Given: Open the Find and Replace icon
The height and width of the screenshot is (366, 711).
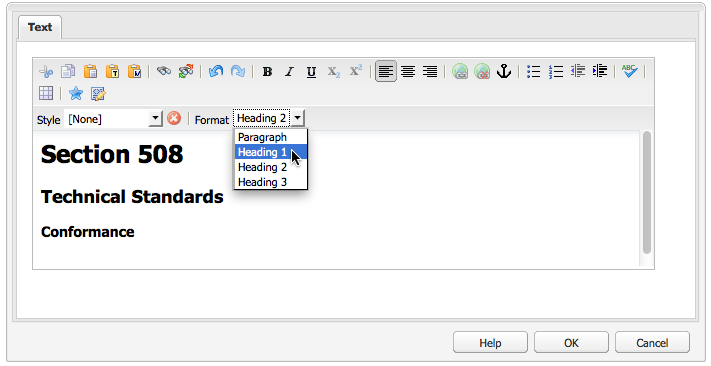Looking at the screenshot, I should [186, 71].
